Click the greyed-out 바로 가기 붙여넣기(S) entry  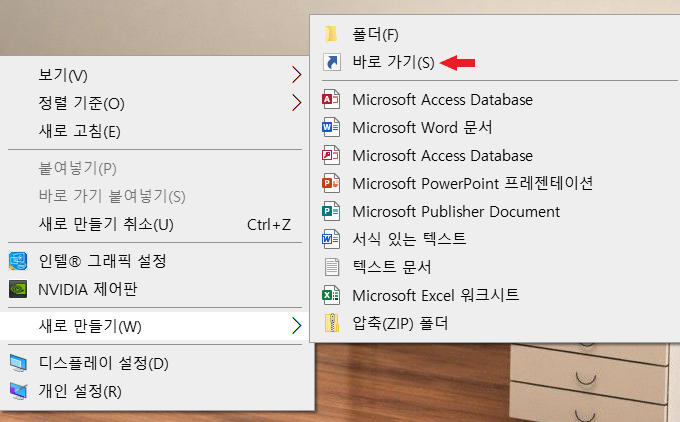[154, 196]
